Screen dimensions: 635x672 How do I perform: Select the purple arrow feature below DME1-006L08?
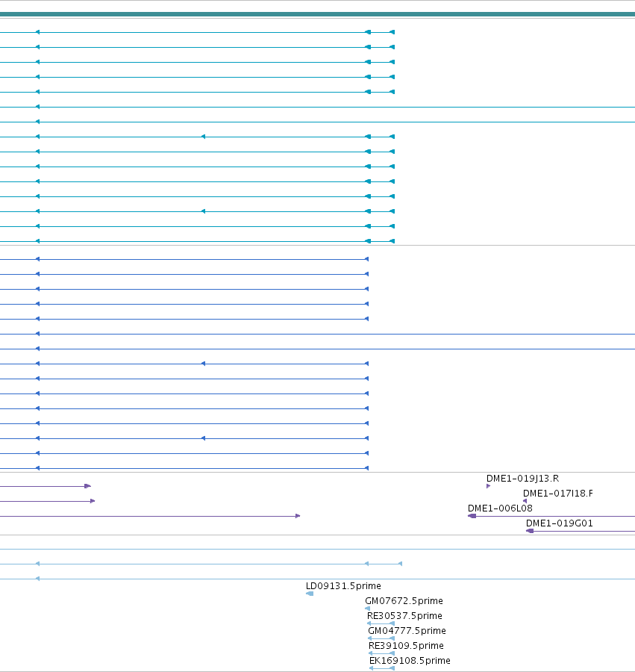[x=551, y=516]
